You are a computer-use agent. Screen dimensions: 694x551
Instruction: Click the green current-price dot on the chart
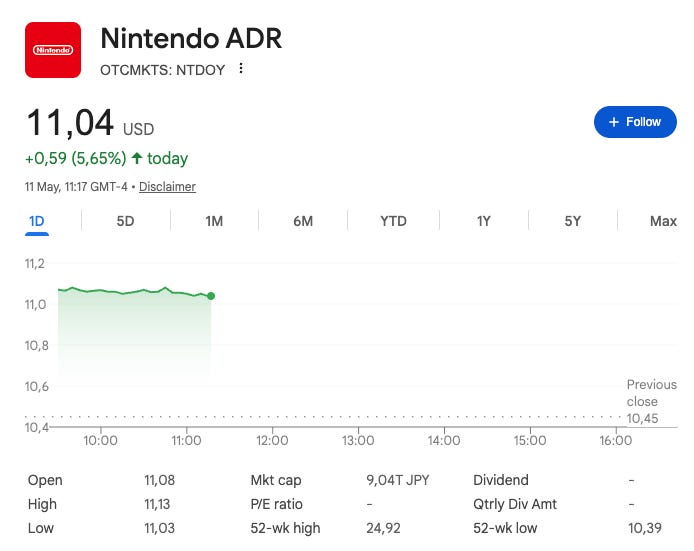click(x=211, y=296)
